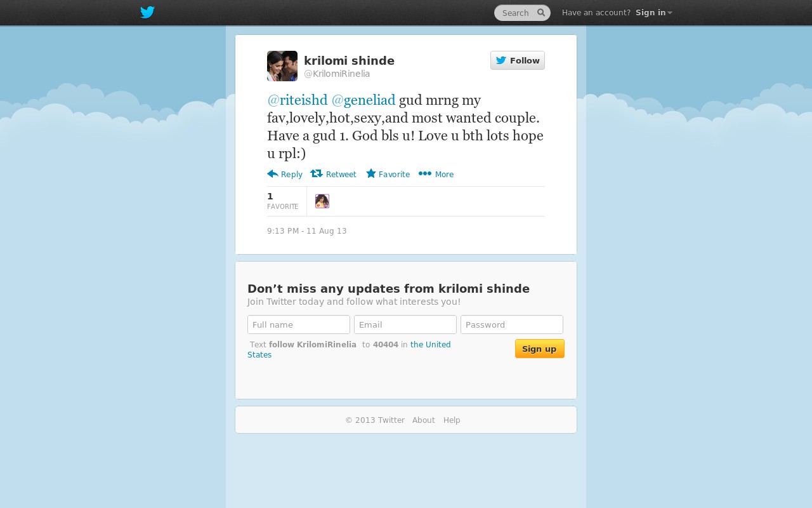Open the @geneliad mention link

coord(363,100)
